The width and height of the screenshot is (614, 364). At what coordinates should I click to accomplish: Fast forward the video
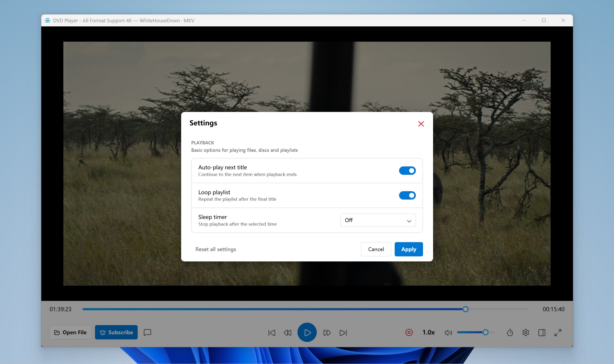327,333
